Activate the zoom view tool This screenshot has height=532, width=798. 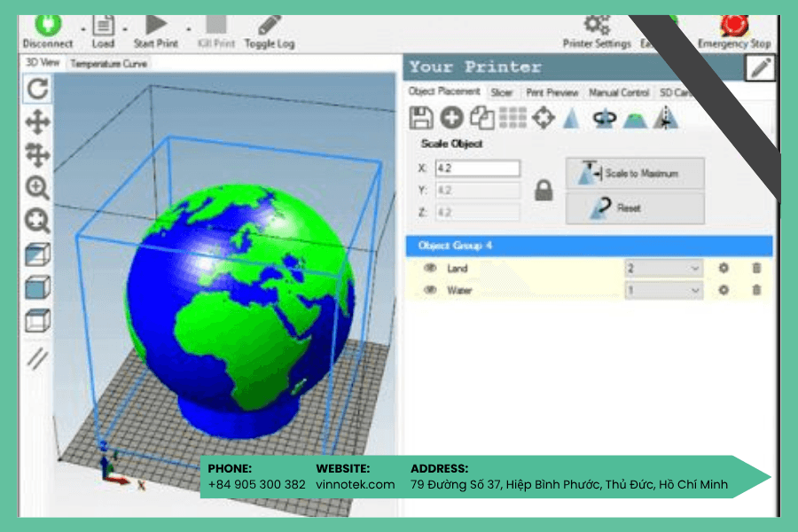(37, 188)
